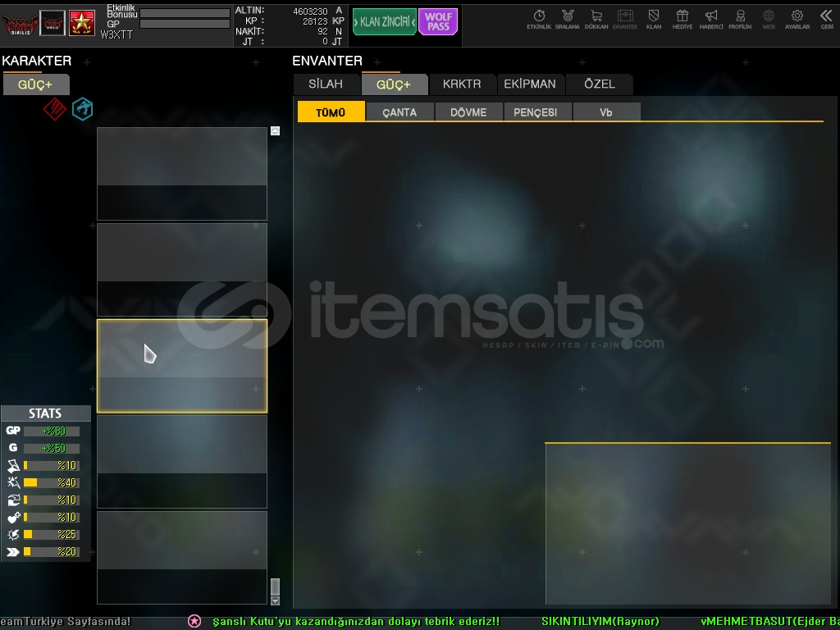Select the highlighted third character slot
This screenshot has height=630, width=840.
pos(182,366)
